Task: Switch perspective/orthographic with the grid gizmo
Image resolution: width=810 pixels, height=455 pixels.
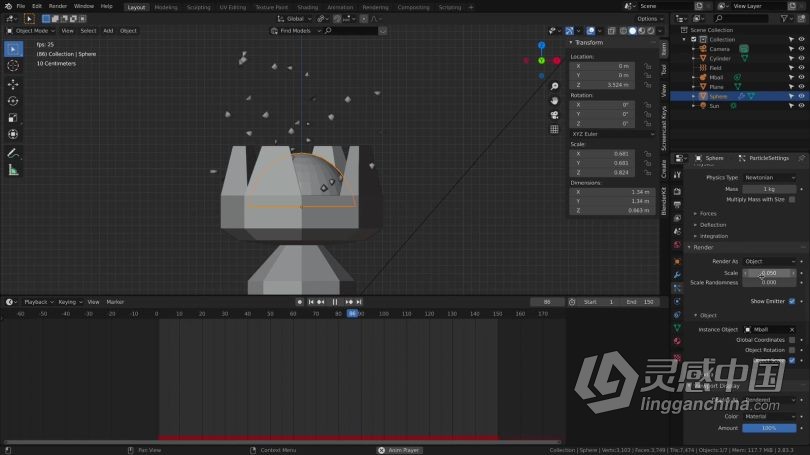Action: coord(554,129)
